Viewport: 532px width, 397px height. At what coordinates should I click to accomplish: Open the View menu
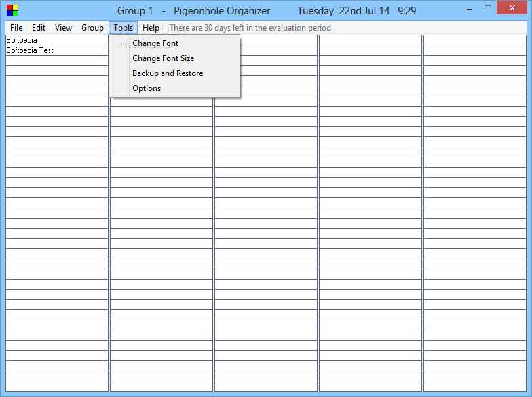point(64,28)
